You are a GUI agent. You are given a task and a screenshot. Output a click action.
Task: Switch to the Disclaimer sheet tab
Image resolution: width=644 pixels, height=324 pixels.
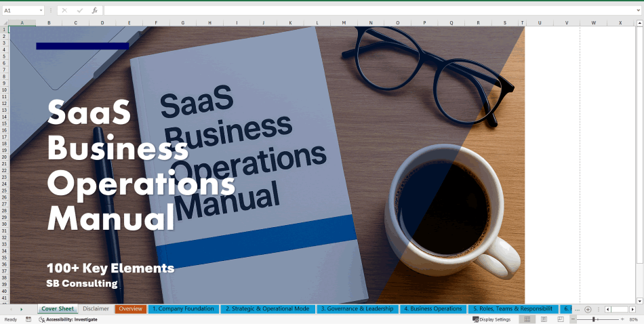[96, 309]
